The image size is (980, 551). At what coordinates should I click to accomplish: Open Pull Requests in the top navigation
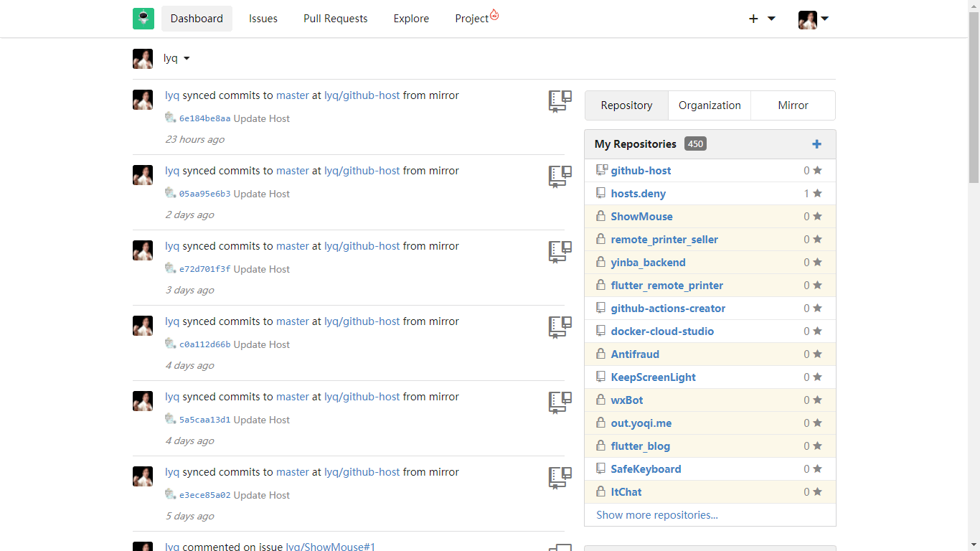pyautogui.click(x=335, y=19)
